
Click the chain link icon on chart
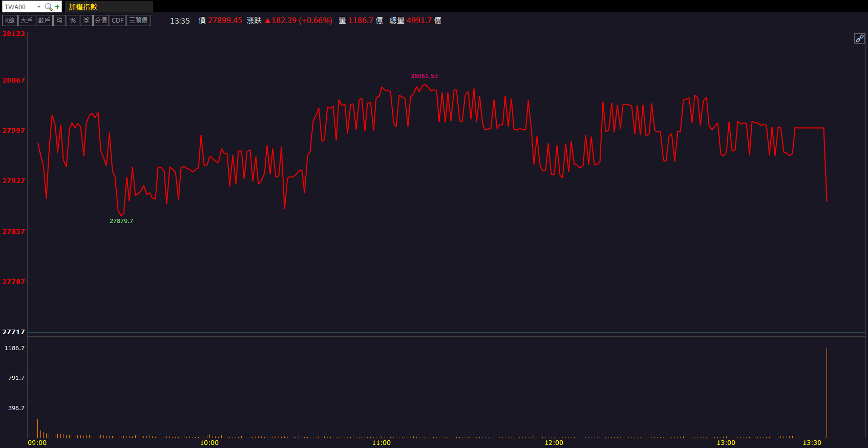point(859,38)
